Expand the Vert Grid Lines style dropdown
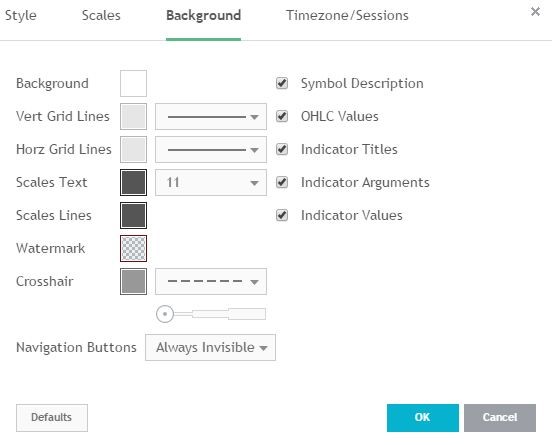The height and width of the screenshot is (445, 552). coord(211,117)
